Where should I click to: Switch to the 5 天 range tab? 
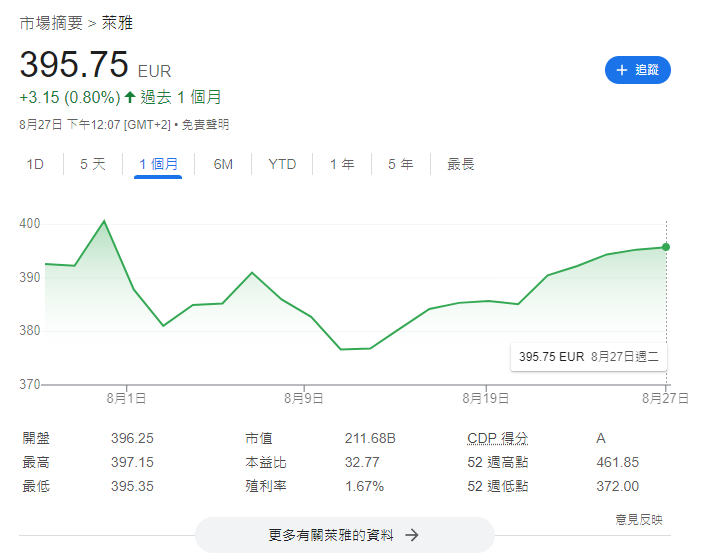tap(93, 164)
